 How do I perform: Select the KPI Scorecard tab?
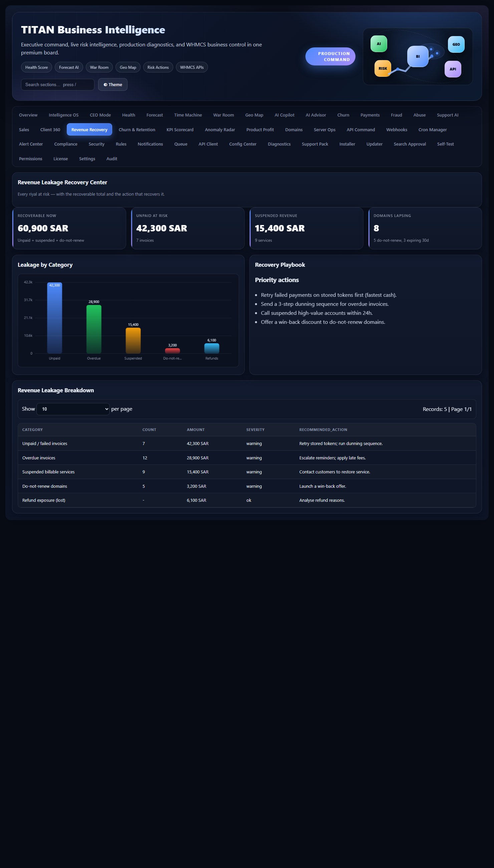pyautogui.click(x=180, y=130)
